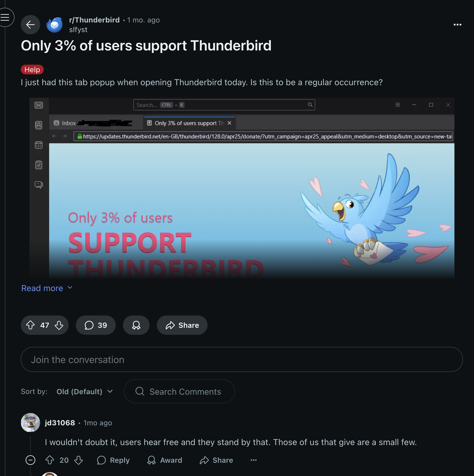The width and height of the screenshot is (474, 476).
Task: Open more options on jd31068's comment
Action: 253,460
